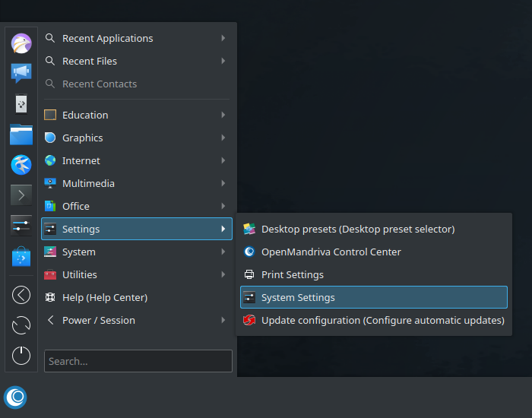Open the Thunderbird-style eagle mail favorite icon

point(21,43)
